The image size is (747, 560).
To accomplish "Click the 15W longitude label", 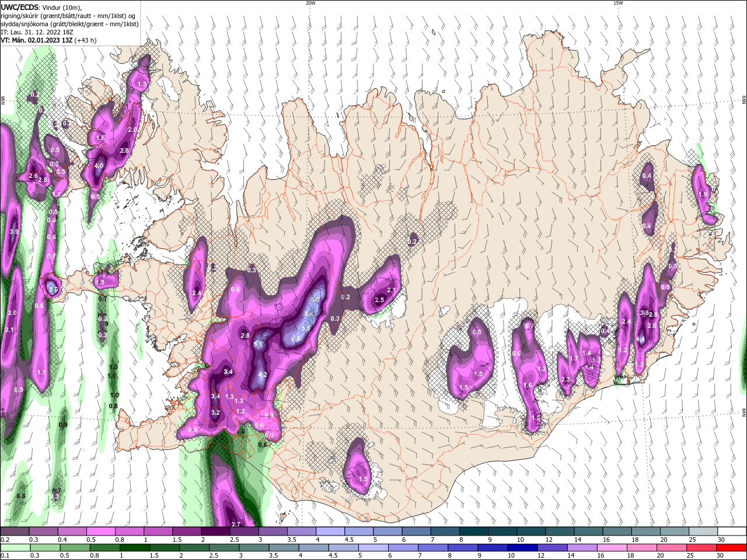I will [618, 3].
